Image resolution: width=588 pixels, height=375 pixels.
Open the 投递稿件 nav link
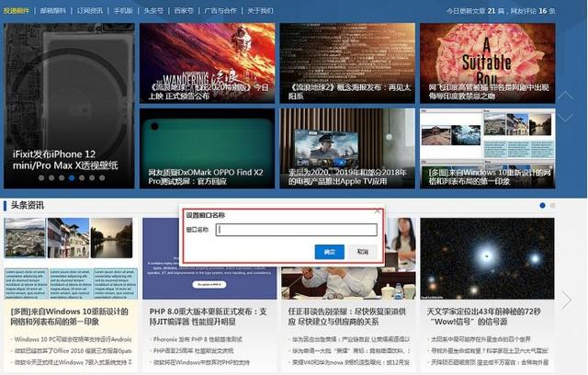point(17,11)
